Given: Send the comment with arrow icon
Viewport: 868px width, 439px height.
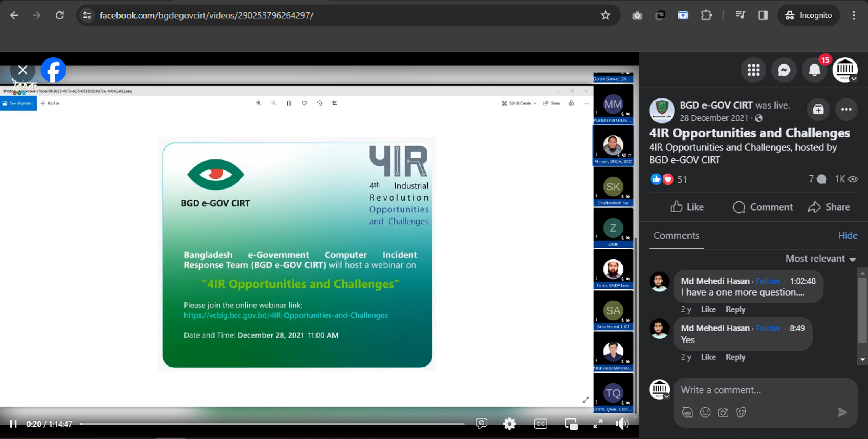Looking at the screenshot, I should coord(842,412).
